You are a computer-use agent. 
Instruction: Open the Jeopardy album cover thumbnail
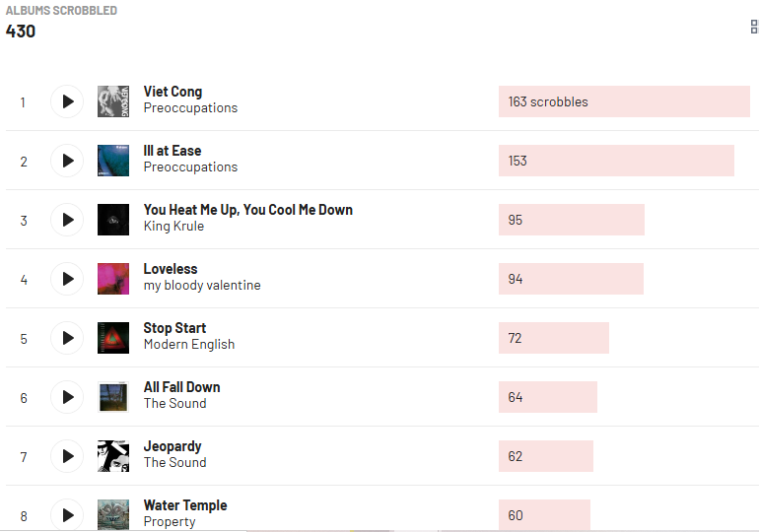(113, 456)
